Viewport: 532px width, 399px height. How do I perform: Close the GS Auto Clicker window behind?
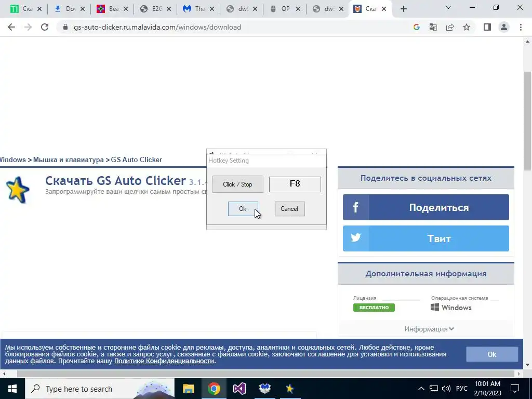click(x=314, y=154)
